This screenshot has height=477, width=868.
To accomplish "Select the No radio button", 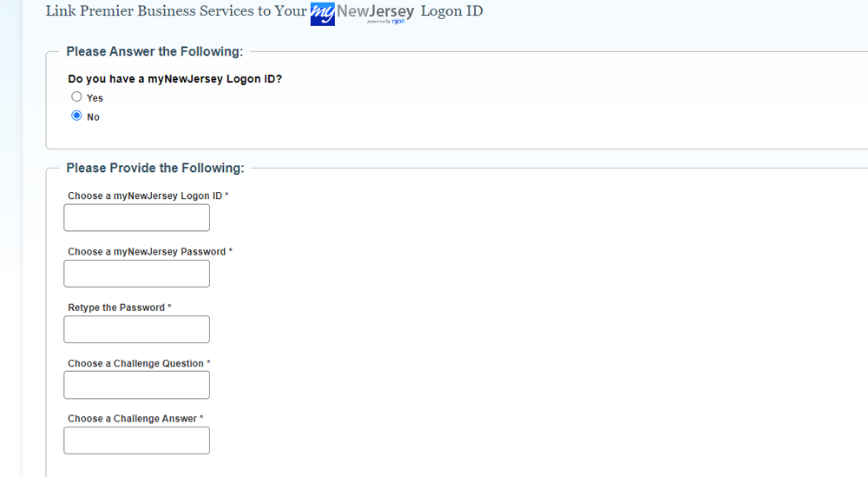I will point(76,116).
